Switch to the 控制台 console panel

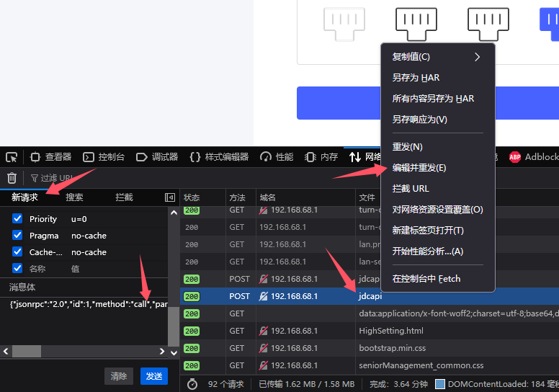point(104,157)
